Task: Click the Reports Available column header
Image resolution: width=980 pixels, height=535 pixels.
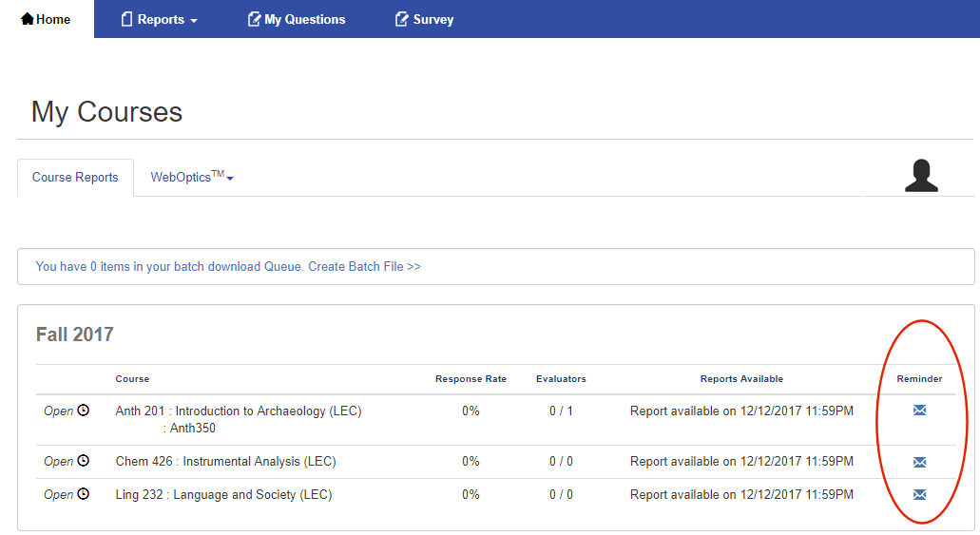Action: (741, 379)
